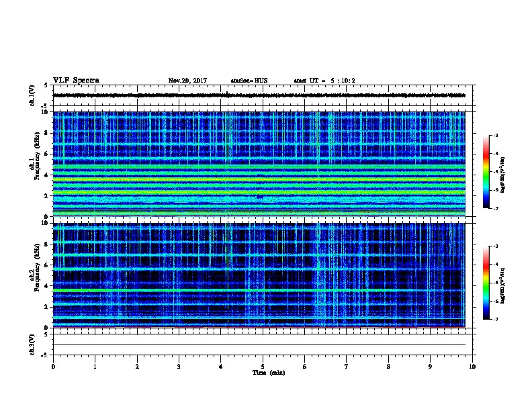
Task: Click the "ch.1(V)" axis label at top
Action: (x=32, y=95)
